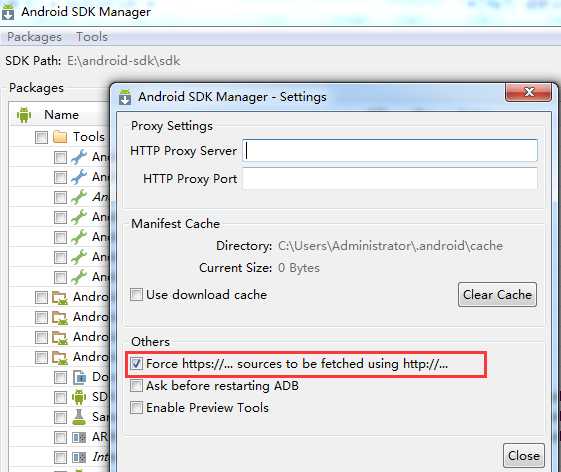Click the first blue wrench tool icon
Screen dimensions: 561x472
(79, 157)
